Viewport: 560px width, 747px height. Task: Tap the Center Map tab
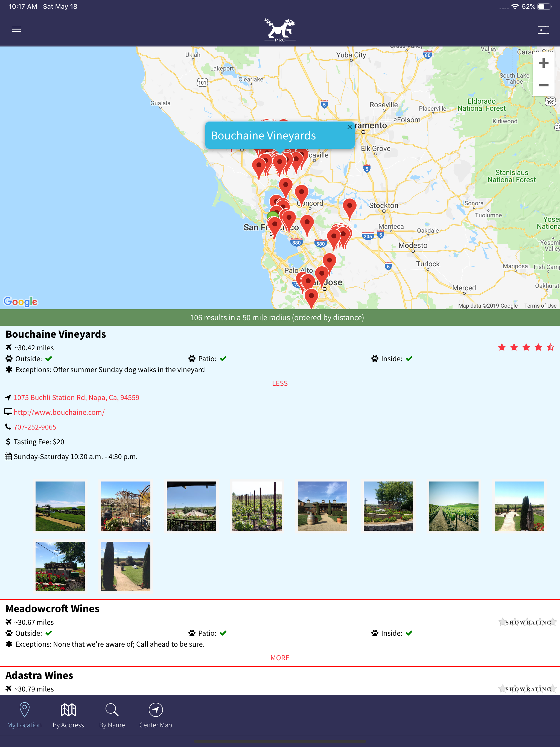click(x=156, y=715)
